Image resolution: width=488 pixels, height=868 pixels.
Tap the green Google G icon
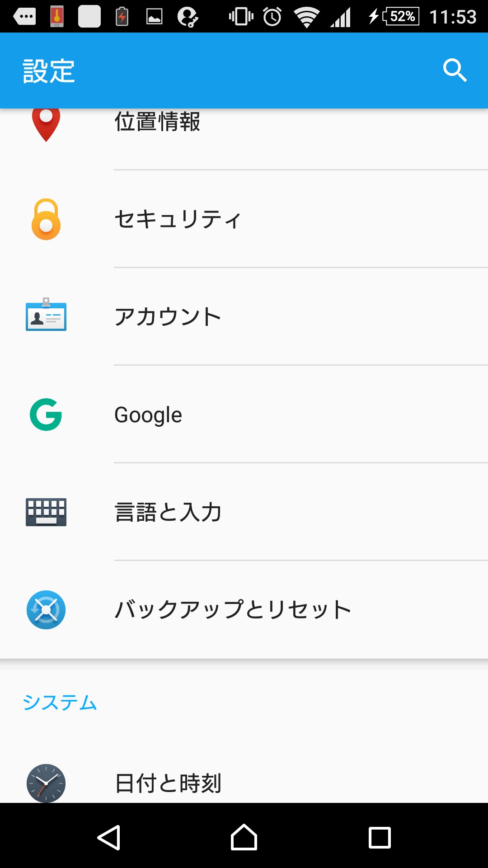tap(46, 415)
